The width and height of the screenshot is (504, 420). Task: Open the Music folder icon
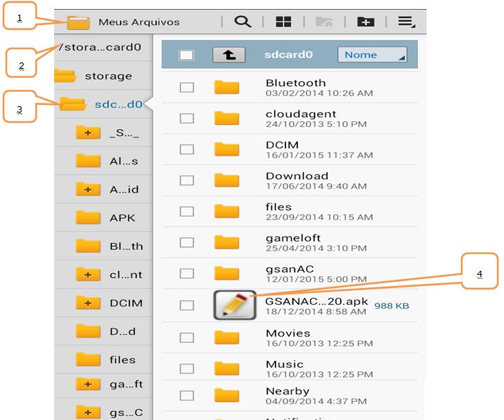point(226,368)
